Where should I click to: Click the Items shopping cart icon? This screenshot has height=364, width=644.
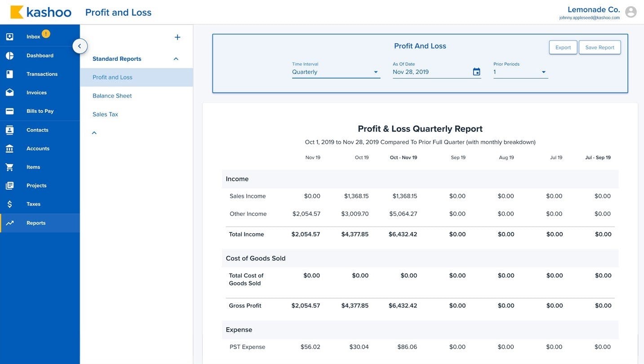coord(9,167)
